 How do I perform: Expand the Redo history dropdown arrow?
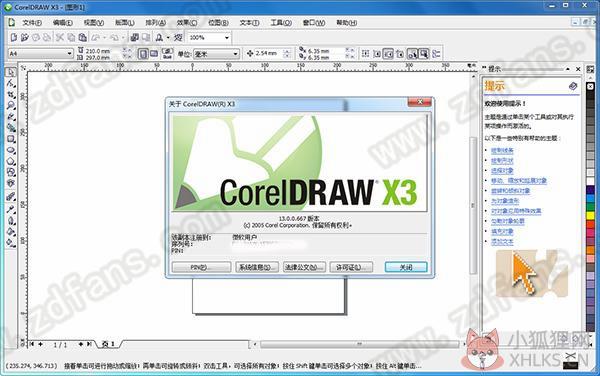pos(123,37)
